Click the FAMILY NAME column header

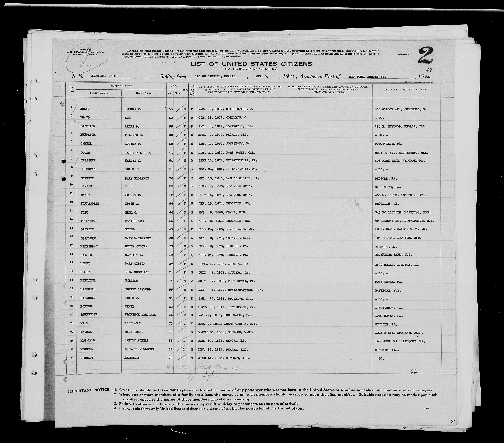(99, 93)
